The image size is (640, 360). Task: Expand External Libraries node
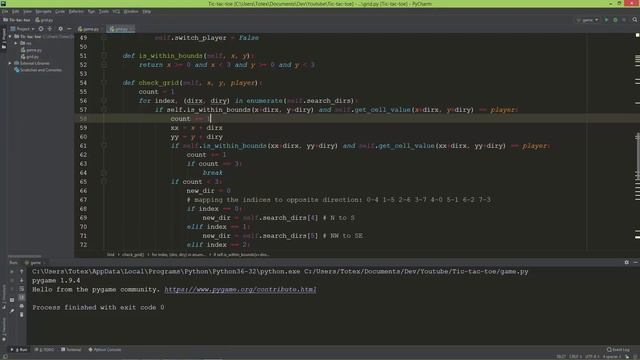coord(10,63)
